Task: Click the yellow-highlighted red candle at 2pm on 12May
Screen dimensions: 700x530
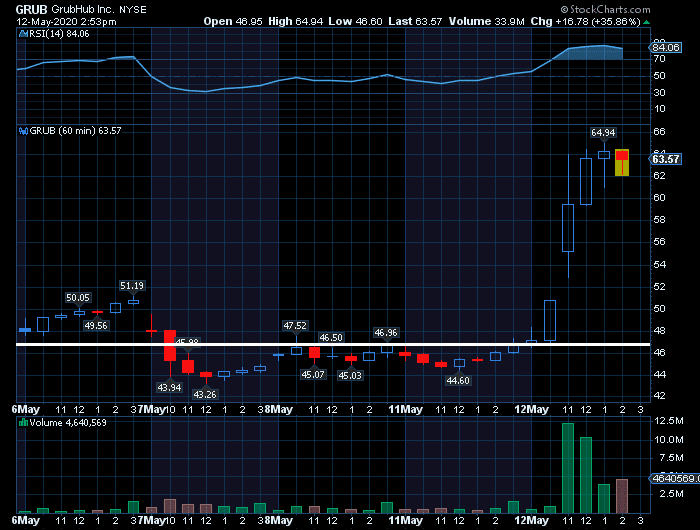Action: point(622,163)
